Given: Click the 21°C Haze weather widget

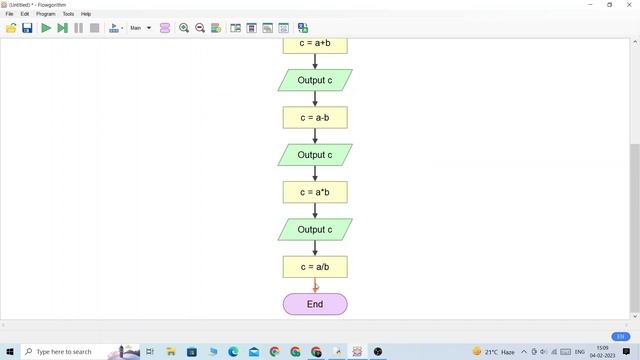Looking at the screenshot, I should tap(493, 351).
